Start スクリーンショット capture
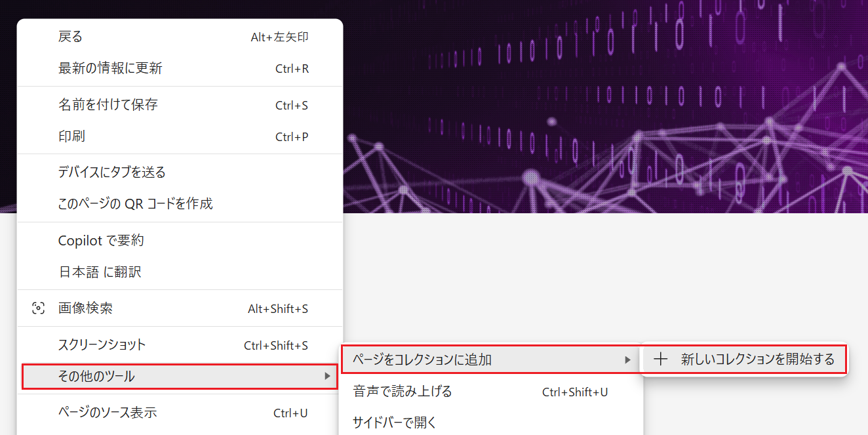 [x=102, y=344]
